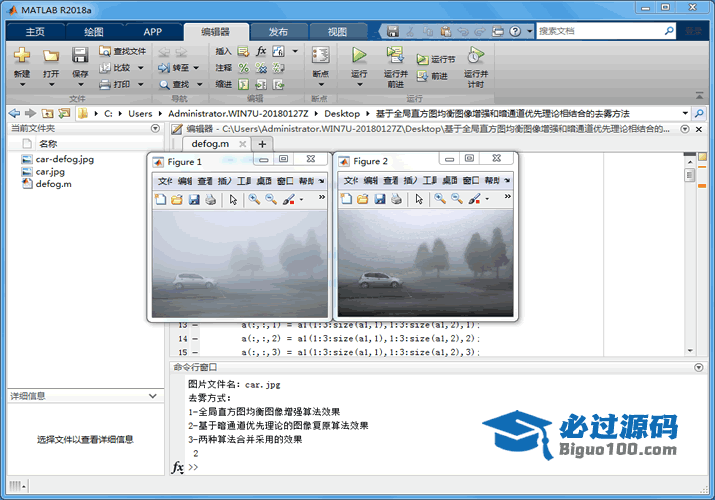Screen dimensions: 715x500
Task: Click breakpoint dash at line 14
Action: [x=195, y=339]
